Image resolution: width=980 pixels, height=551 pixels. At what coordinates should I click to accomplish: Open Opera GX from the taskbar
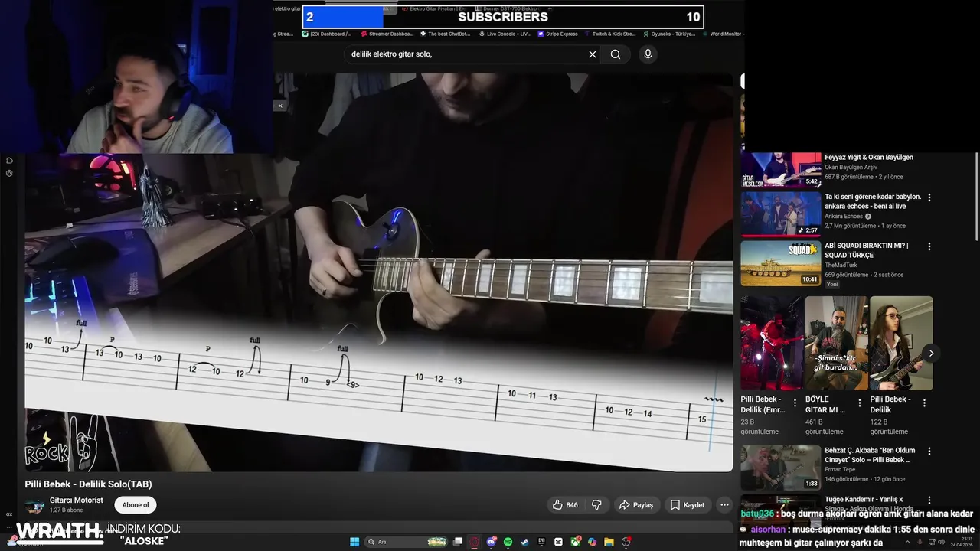point(474,542)
